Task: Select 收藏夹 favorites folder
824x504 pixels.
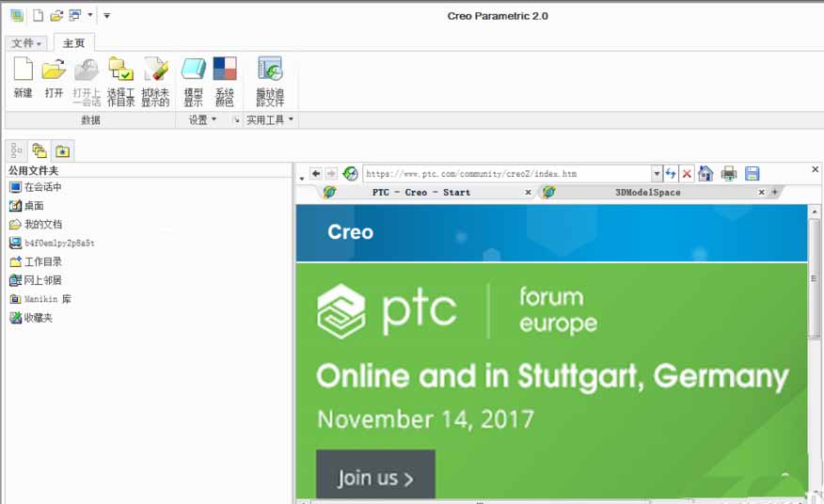Action: pos(31,318)
